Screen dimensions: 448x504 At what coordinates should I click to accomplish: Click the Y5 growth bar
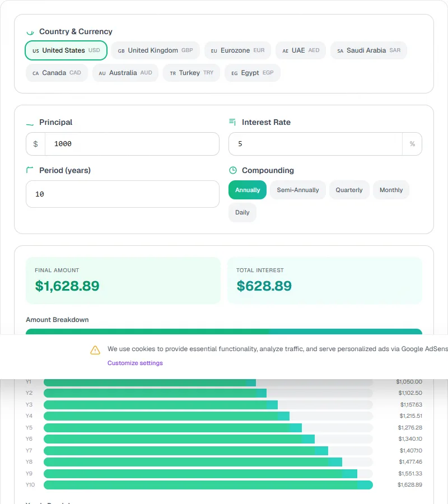pyautogui.click(x=208, y=428)
